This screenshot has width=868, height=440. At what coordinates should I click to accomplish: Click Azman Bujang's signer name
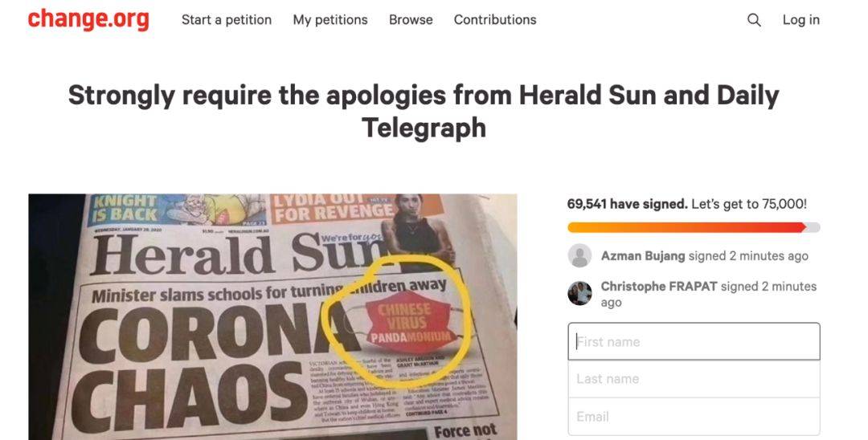(643, 256)
